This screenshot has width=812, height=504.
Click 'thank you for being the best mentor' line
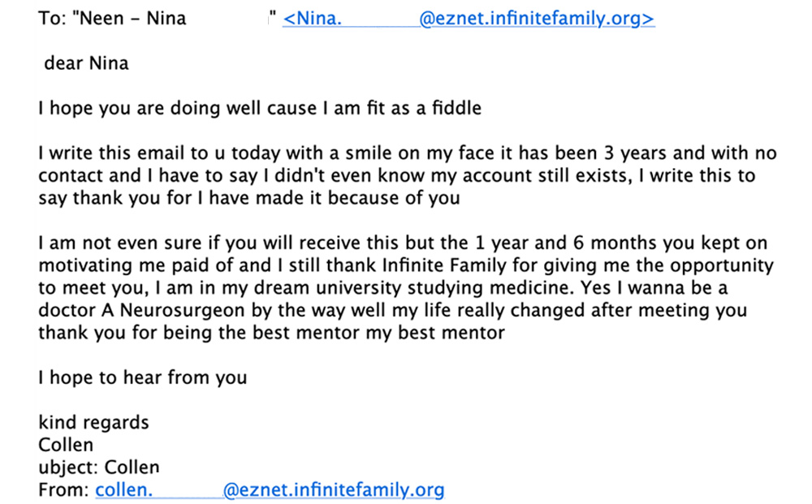[271, 333]
